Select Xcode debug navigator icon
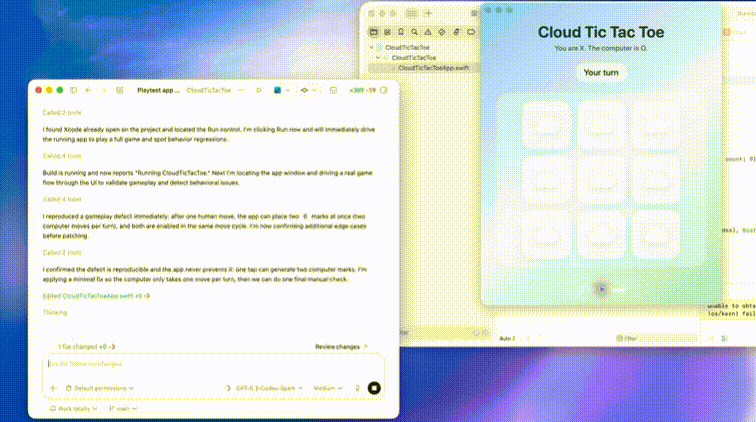This screenshot has width=756, height=422. click(x=456, y=32)
